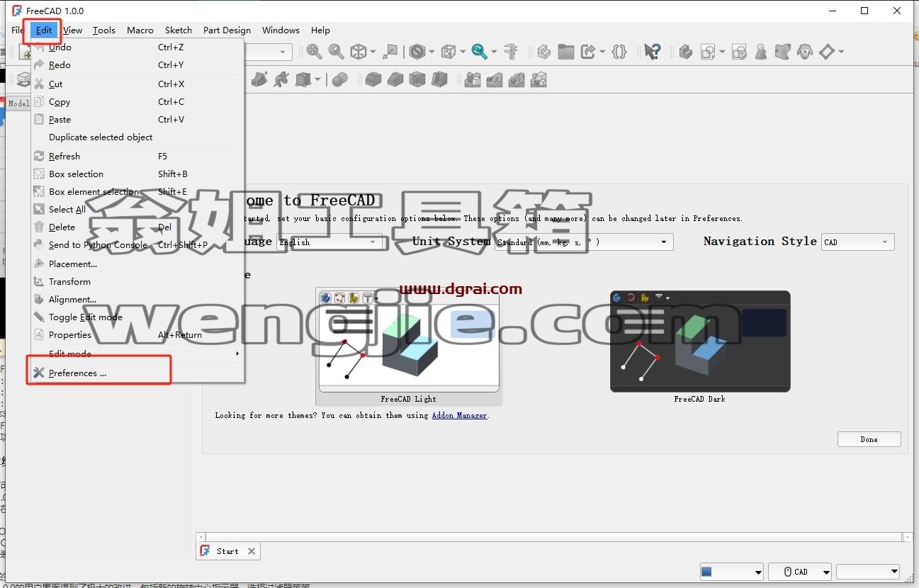
Task: Expand the draw style dropdown arrow
Action: click(431, 52)
